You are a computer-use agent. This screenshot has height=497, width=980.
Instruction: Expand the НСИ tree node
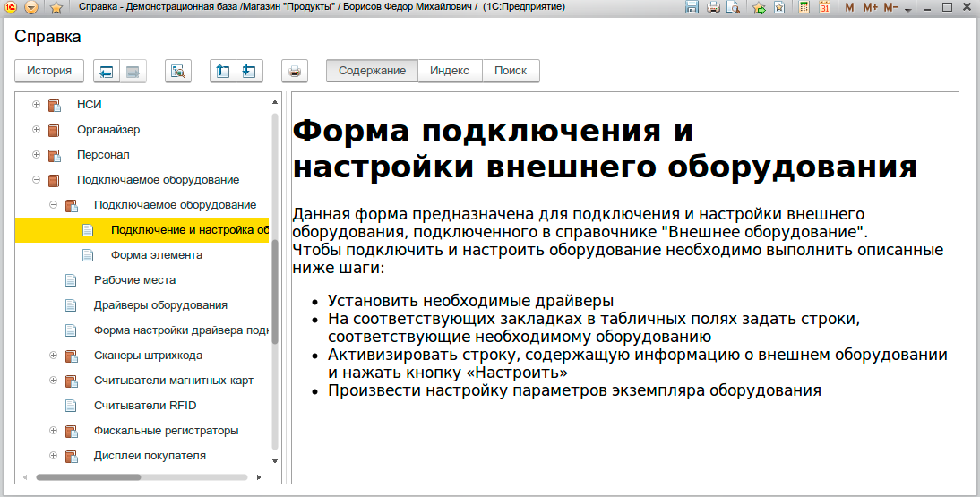37,105
